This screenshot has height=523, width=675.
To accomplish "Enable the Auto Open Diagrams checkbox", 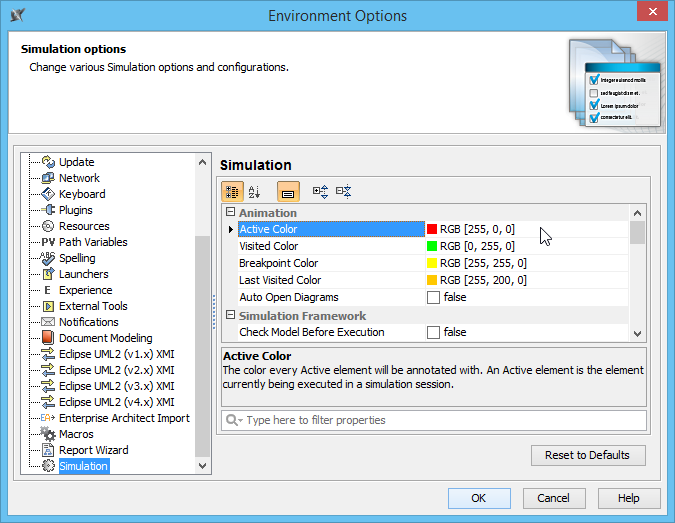I will click(433, 297).
